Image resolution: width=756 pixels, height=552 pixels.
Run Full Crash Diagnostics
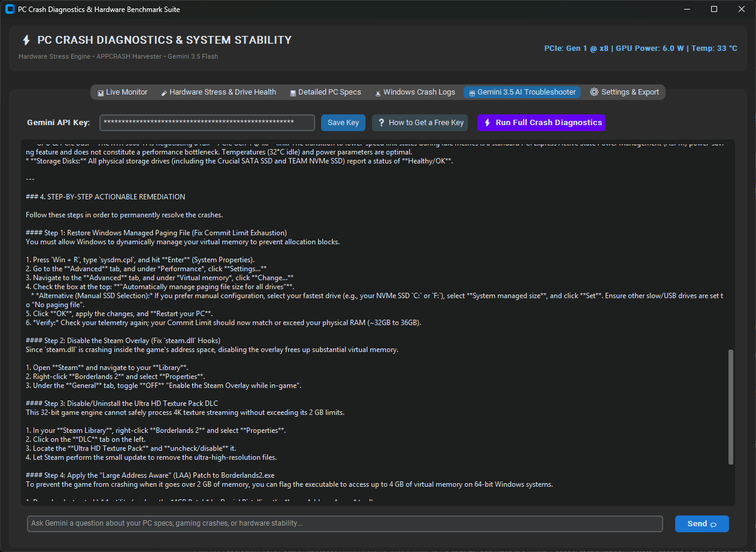point(542,123)
